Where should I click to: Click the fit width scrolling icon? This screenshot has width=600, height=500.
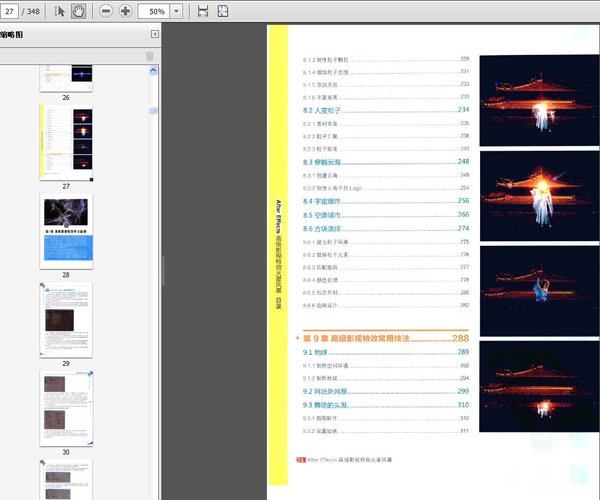coord(203,11)
